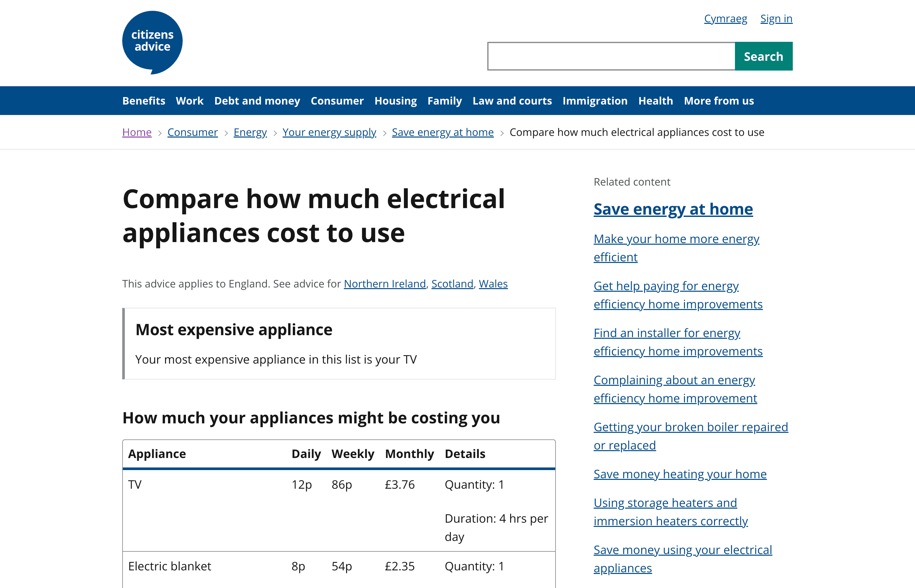Viewport: 915px width, 588px height.
Task: Open the Housing navigation item
Action: pyautogui.click(x=395, y=100)
